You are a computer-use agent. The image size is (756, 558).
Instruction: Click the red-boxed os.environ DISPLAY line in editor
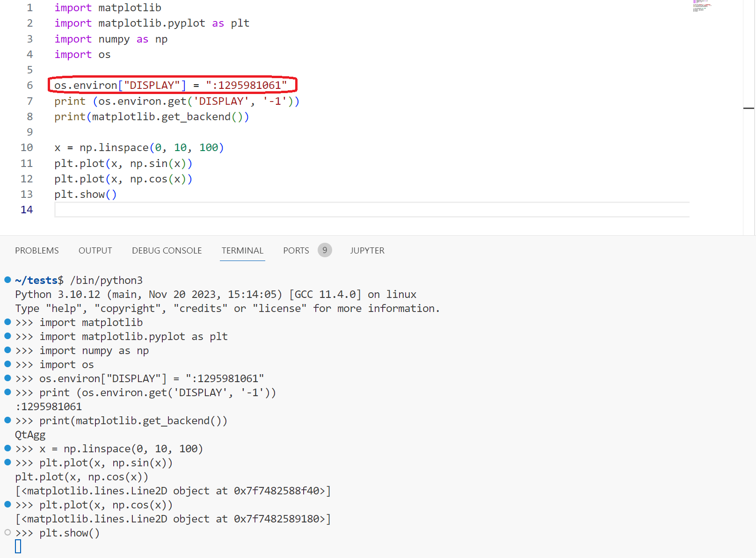(x=171, y=85)
